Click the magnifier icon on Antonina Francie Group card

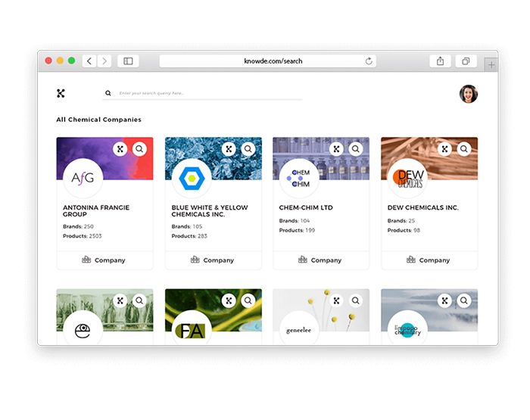pos(139,149)
